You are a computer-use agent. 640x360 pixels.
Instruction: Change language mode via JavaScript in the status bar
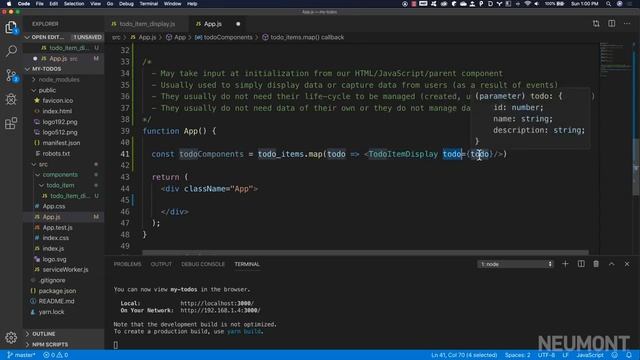(x=590, y=355)
